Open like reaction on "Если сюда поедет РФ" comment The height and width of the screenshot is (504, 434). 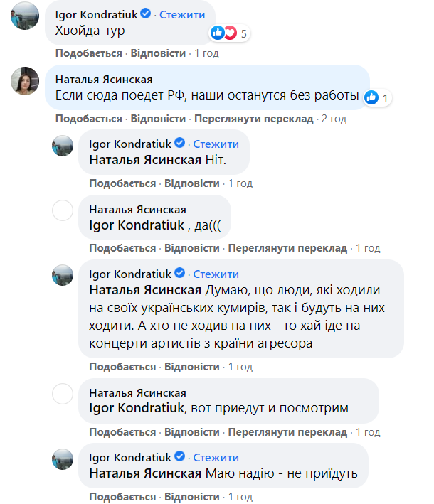(x=371, y=98)
